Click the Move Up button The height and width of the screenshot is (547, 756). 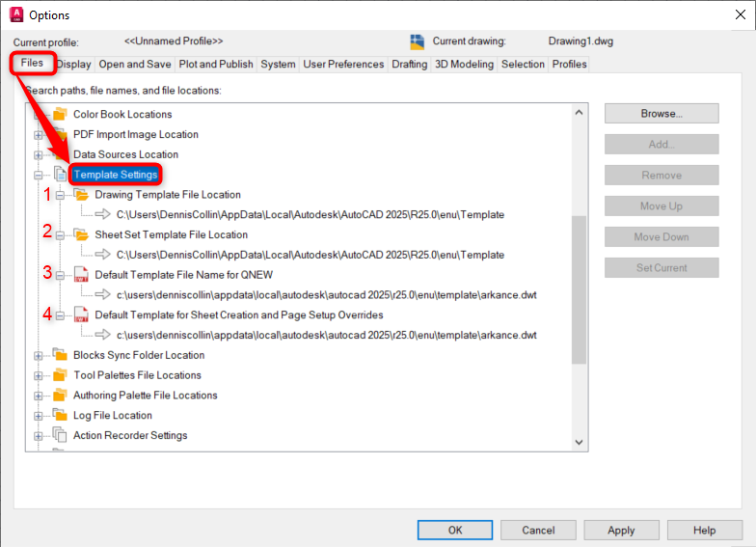point(661,206)
